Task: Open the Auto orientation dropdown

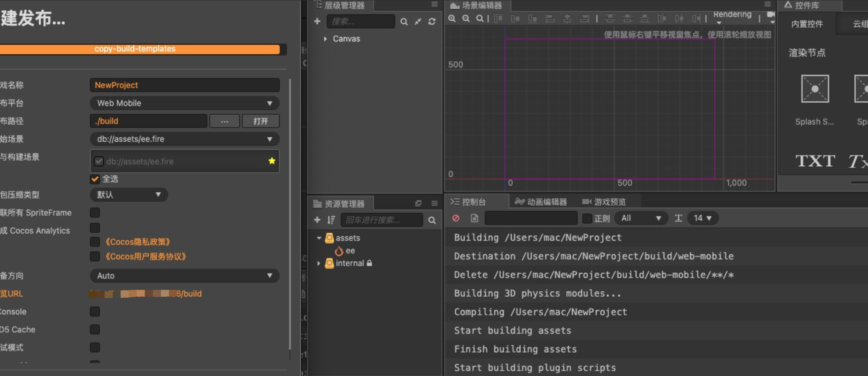Action: coord(184,276)
